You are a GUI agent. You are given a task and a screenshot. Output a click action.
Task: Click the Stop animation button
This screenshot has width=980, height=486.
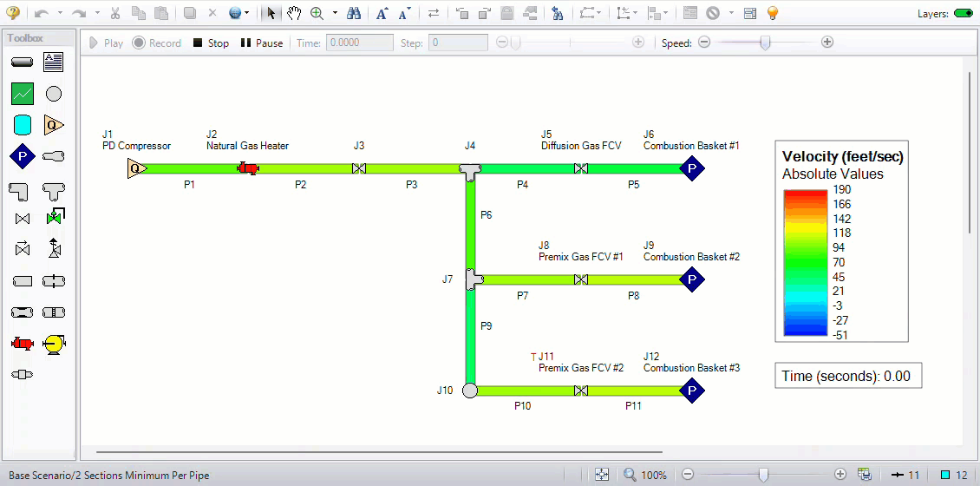211,43
